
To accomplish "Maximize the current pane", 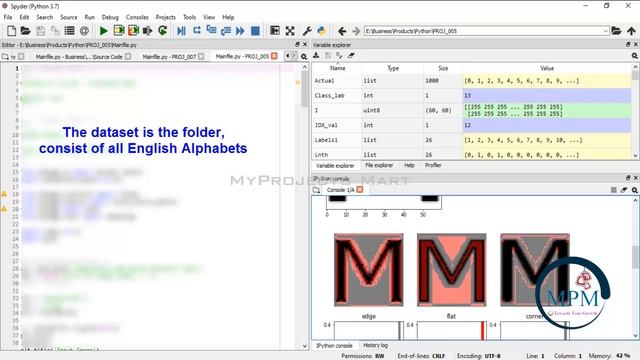I will [x=275, y=31].
